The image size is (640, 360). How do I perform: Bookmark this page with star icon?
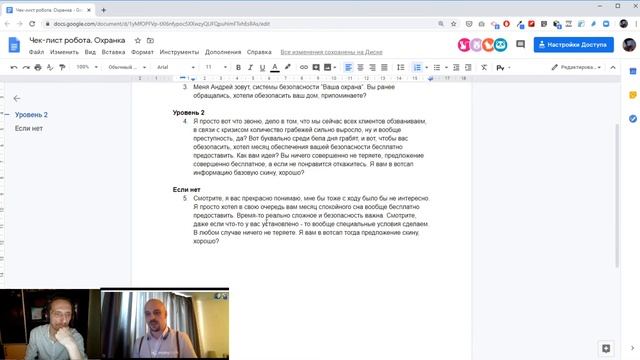tap(453, 24)
